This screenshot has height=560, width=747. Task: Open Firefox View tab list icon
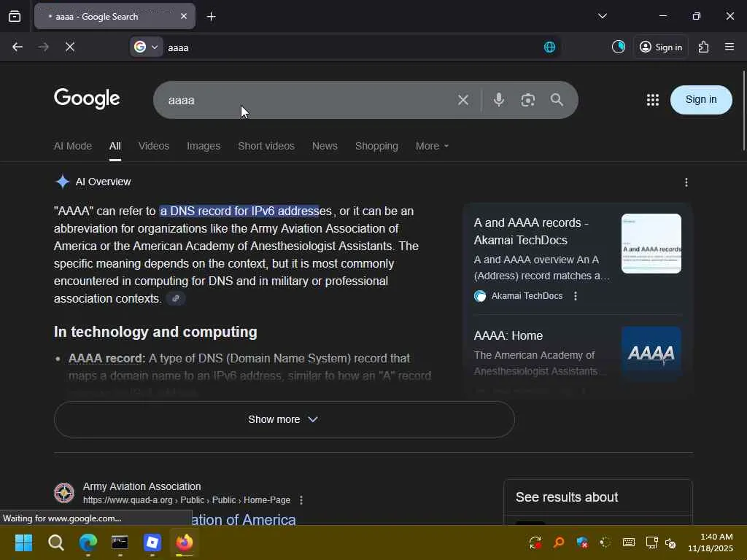pyautogui.click(x=15, y=16)
